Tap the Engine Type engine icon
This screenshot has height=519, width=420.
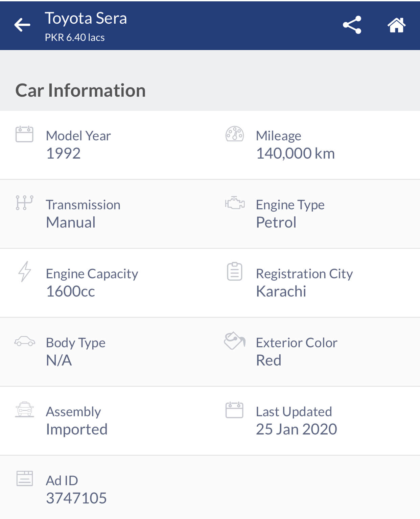pos(235,203)
